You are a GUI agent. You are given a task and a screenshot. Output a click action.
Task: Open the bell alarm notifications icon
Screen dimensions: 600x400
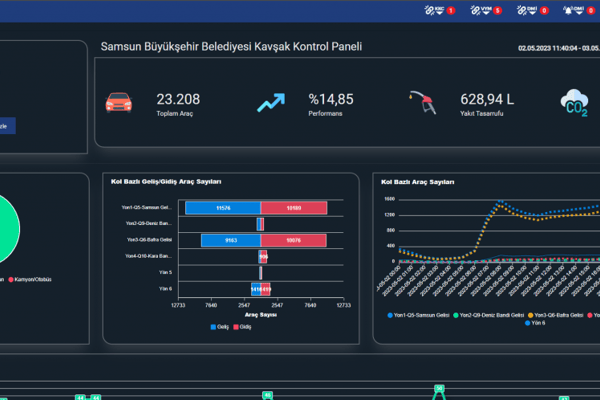point(568,10)
